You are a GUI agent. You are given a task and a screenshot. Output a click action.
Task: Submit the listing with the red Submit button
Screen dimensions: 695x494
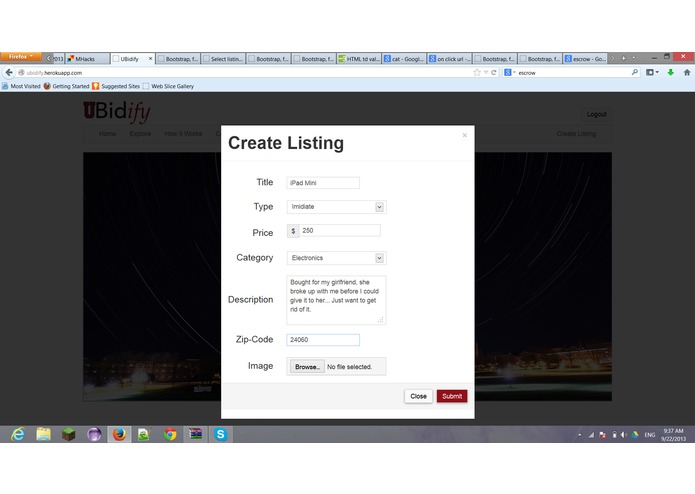[x=452, y=396]
